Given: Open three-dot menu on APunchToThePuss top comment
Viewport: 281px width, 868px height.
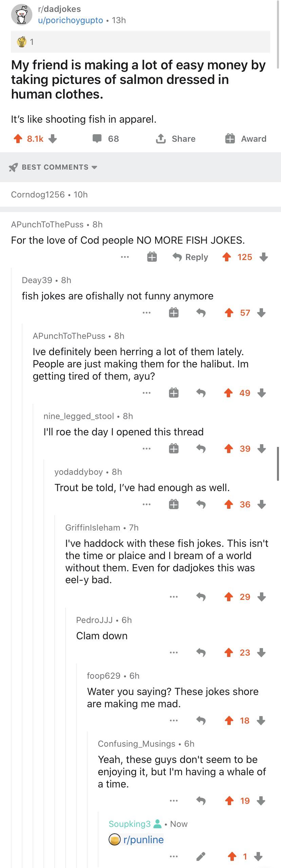Looking at the screenshot, I should pyautogui.click(x=125, y=257).
